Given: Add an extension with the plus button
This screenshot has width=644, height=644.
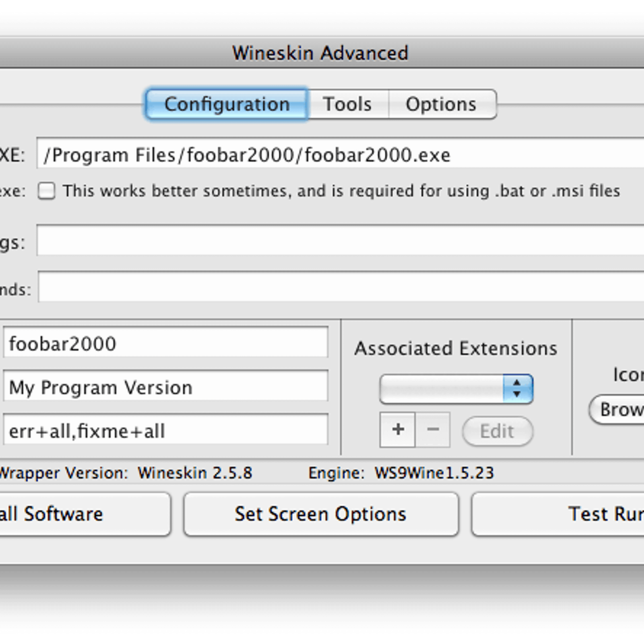Looking at the screenshot, I should pos(397,429).
